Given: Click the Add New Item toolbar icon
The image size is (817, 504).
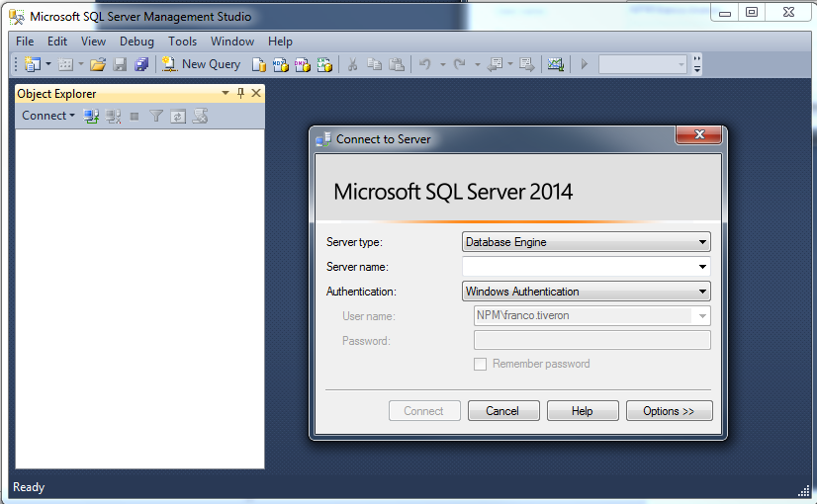Looking at the screenshot, I should [65, 64].
